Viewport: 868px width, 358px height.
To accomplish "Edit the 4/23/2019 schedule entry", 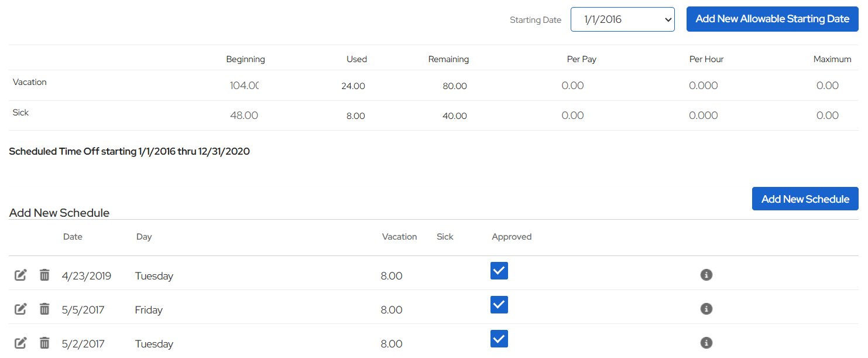I will point(20,275).
